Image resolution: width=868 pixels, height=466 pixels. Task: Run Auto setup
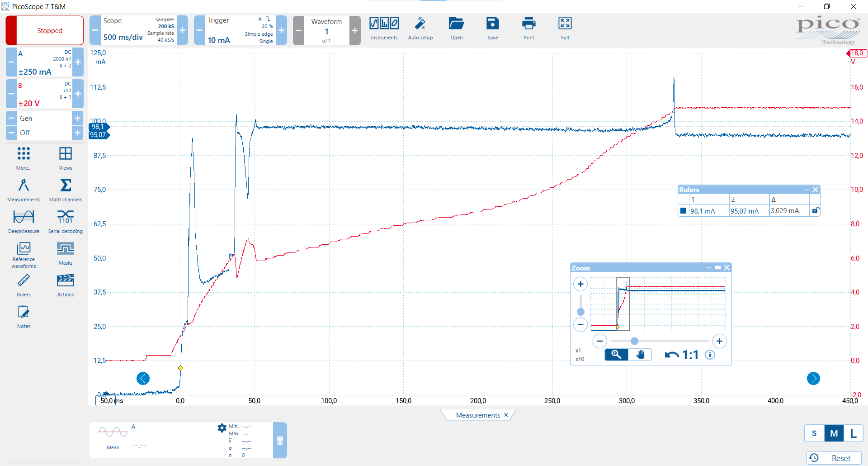(420, 28)
